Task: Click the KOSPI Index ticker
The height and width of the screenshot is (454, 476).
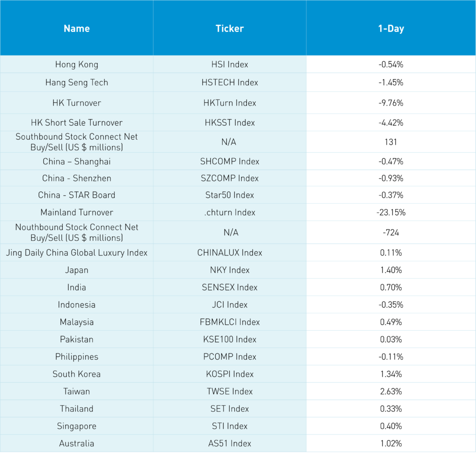Action: [x=230, y=374]
